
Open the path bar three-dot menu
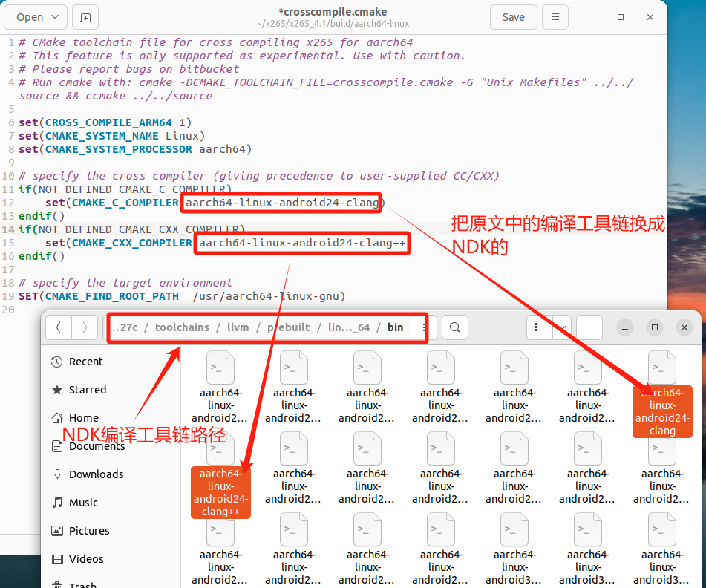424,327
